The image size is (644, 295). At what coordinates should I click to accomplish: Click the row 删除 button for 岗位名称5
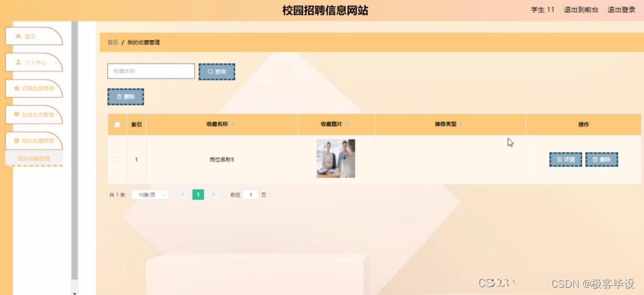(602, 160)
